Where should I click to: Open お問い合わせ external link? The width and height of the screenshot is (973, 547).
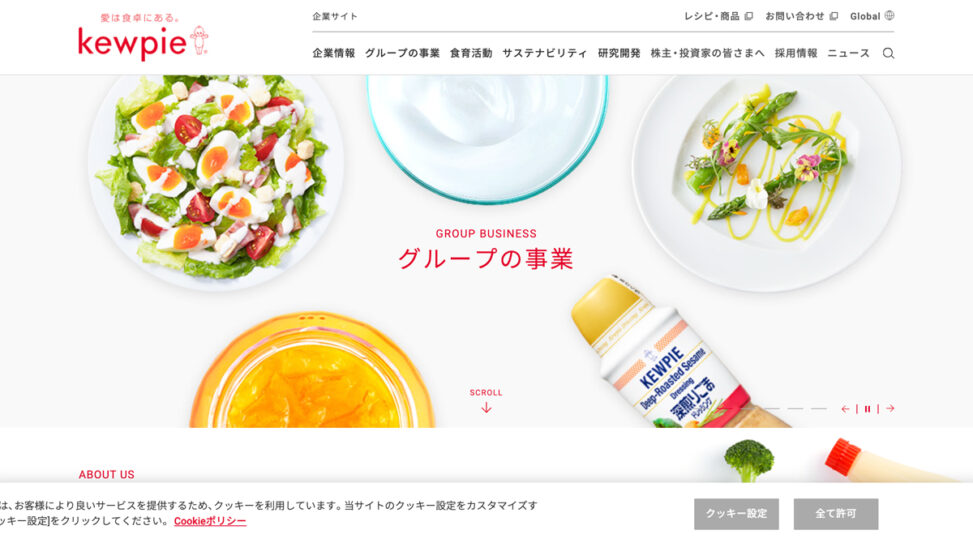pyautogui.click(x=802, y=16)
